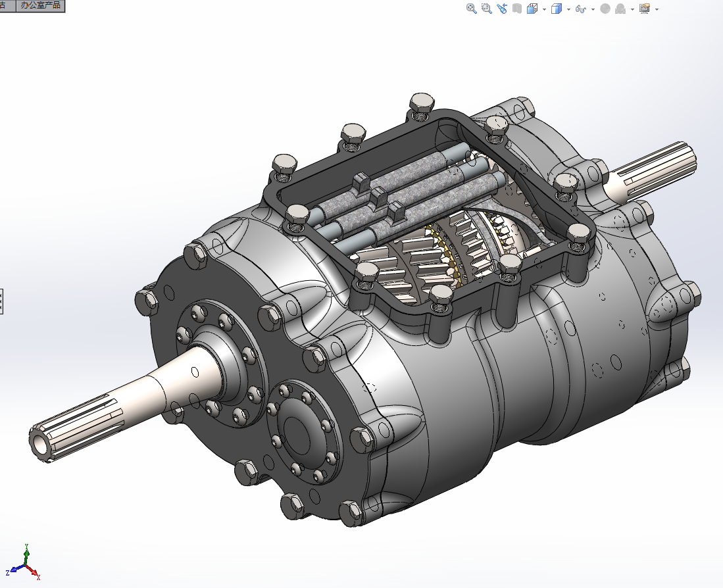Click the Apply Scene icon
This screenshot has height=588, width=723.
click(x=620, y=9)
